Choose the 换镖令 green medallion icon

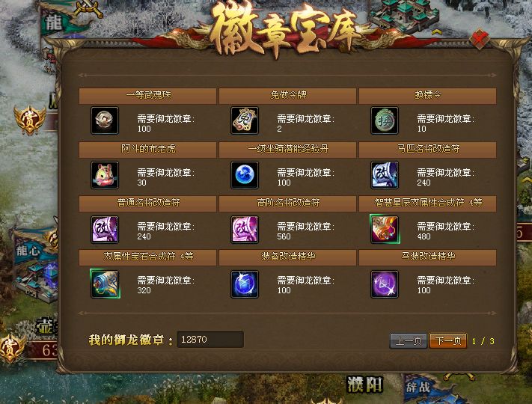pyautogui.click(x=385, y=120)
